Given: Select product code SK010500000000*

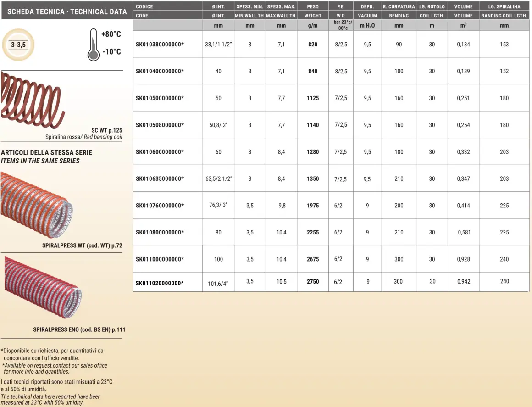Looking at the screenshot, I should click(160, 98).
